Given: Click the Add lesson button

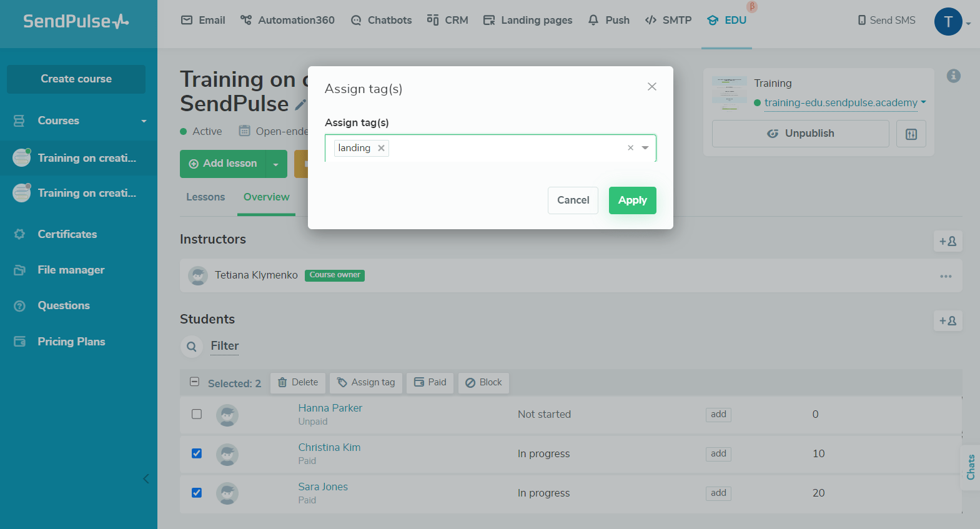Looking at the screenshot, I should tap(223, 164).
